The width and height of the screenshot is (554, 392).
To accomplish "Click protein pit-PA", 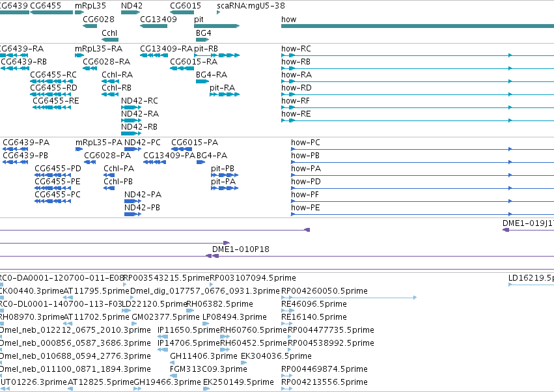I will [x=223, y=182].
